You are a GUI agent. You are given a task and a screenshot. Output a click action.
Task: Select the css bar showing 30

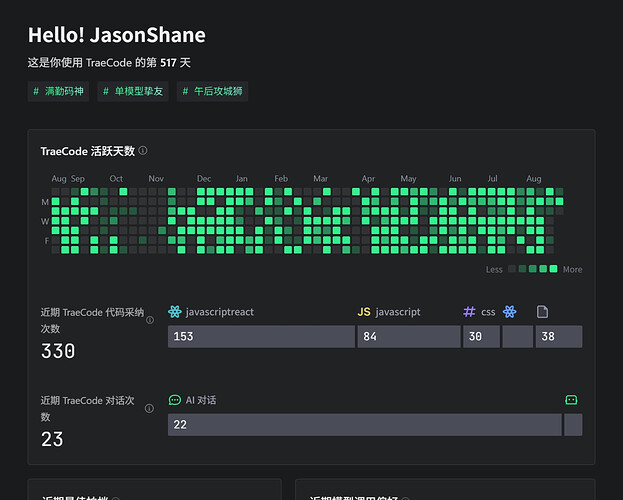481,337
